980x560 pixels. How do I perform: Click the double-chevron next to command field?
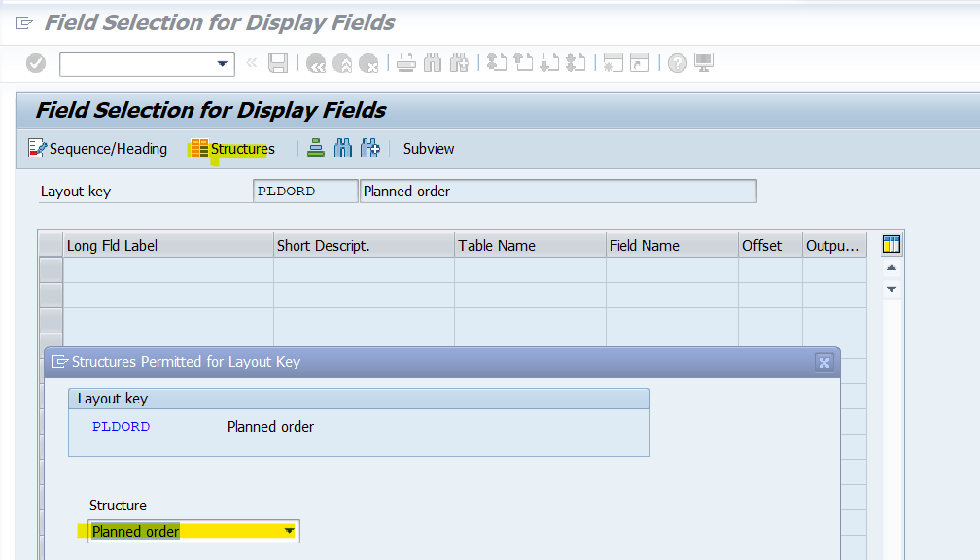click(252, 62)
